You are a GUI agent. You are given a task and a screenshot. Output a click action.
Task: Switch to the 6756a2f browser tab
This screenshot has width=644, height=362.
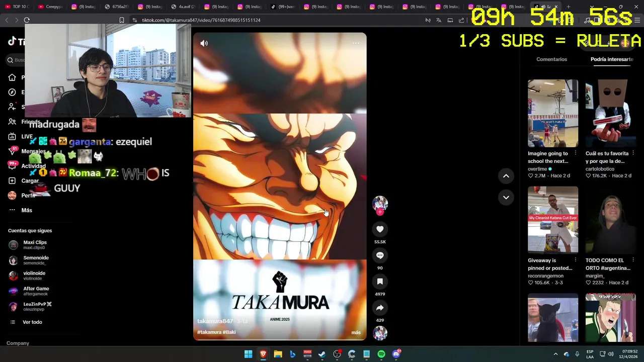coord(117,7)
